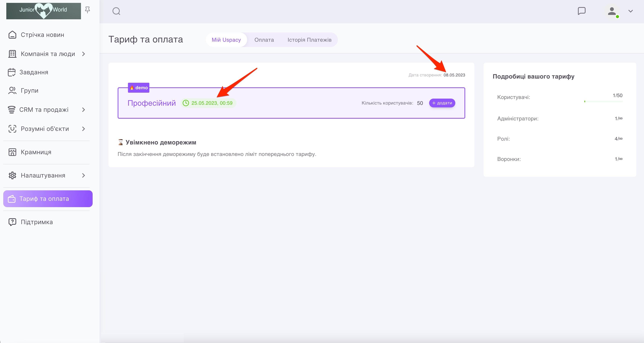Click the Junior World logo

pyautogui.click(x=44, y=11)
